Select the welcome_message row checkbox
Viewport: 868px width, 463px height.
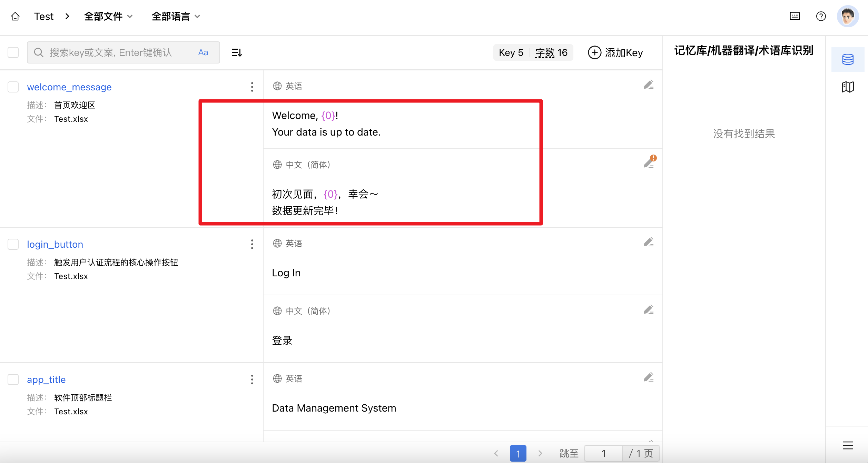point(13,87)
